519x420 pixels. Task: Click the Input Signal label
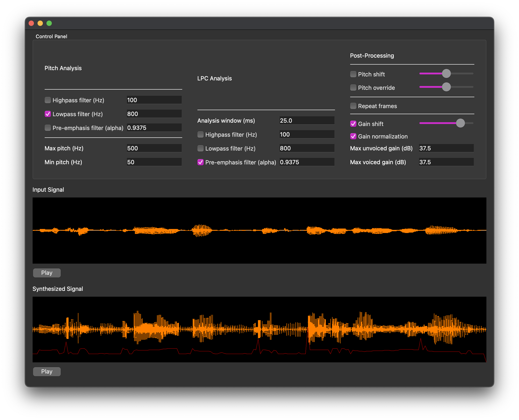(48, 190)
